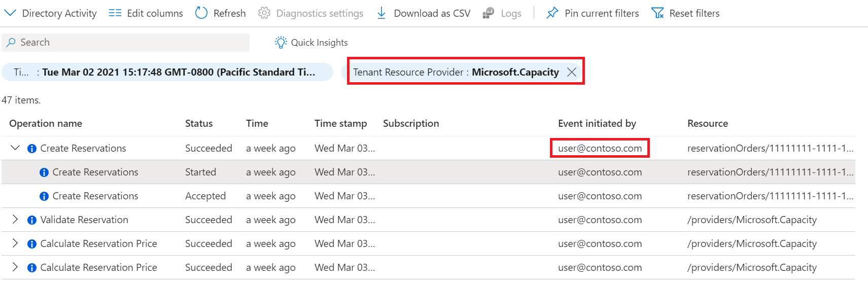Click the Logs icon in toolbar
This screenshot has height=283, width=868.
489,13
